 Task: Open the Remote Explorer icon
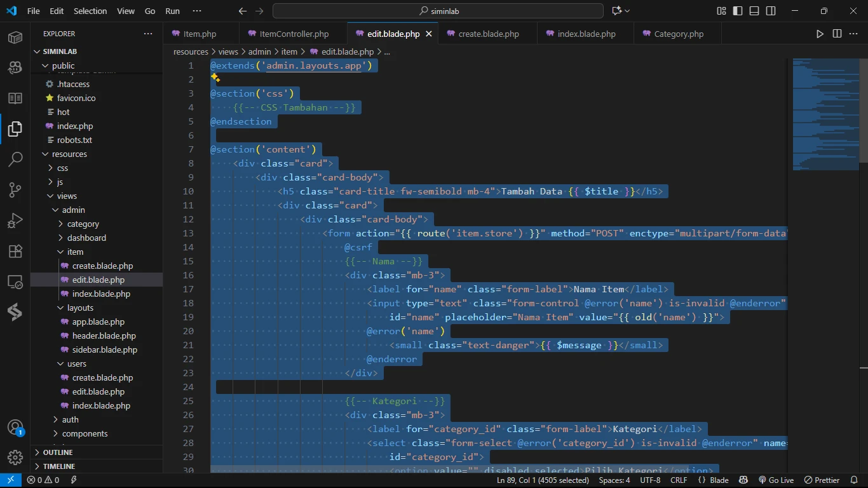click(x=15, y=281)
